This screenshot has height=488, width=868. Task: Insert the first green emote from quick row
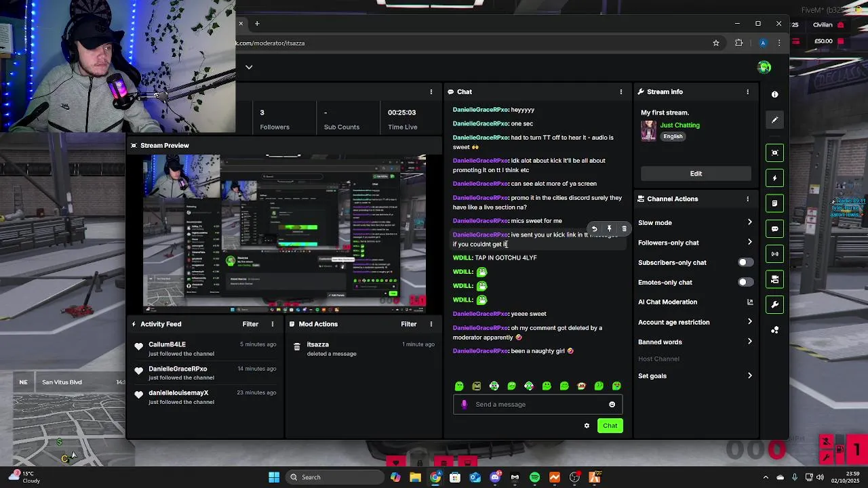point(459,386)
